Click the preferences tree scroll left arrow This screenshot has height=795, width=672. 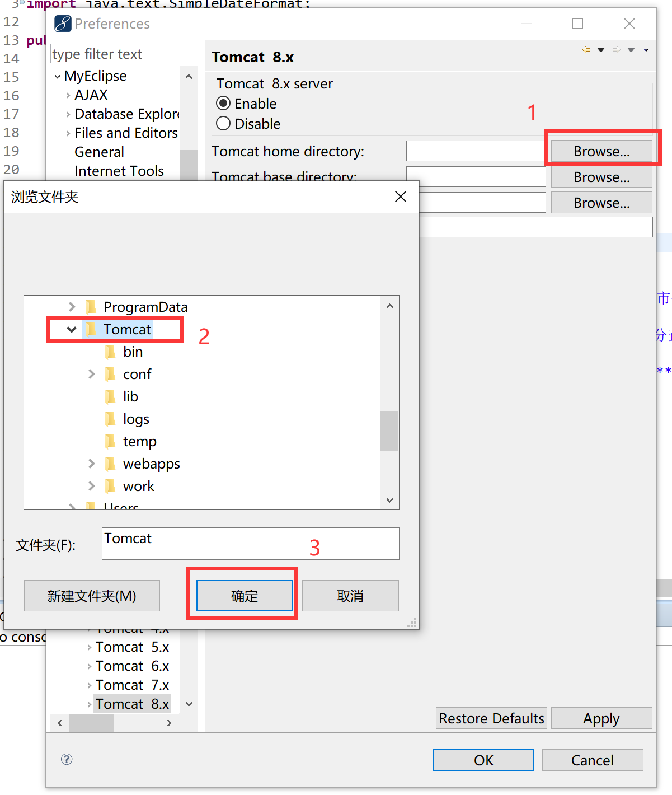click(60, 723)
